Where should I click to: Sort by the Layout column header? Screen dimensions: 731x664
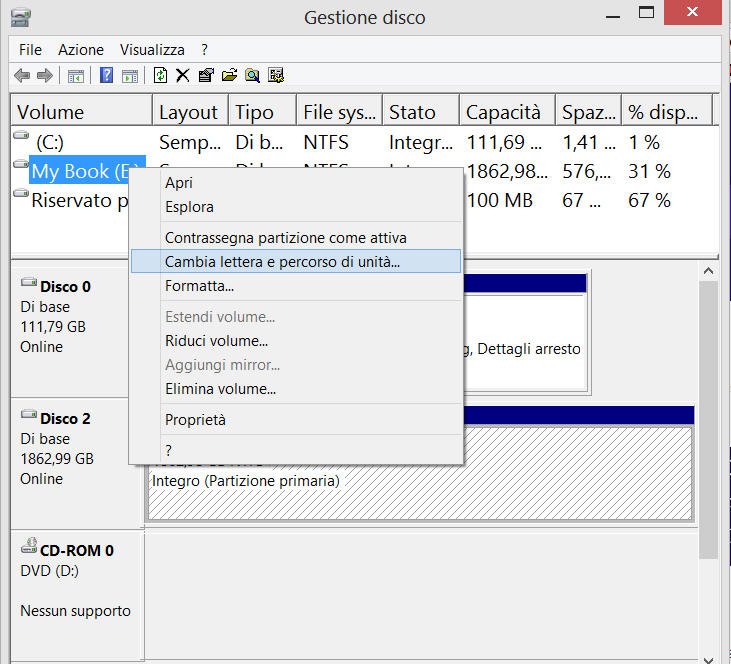(x=190, y=112)
